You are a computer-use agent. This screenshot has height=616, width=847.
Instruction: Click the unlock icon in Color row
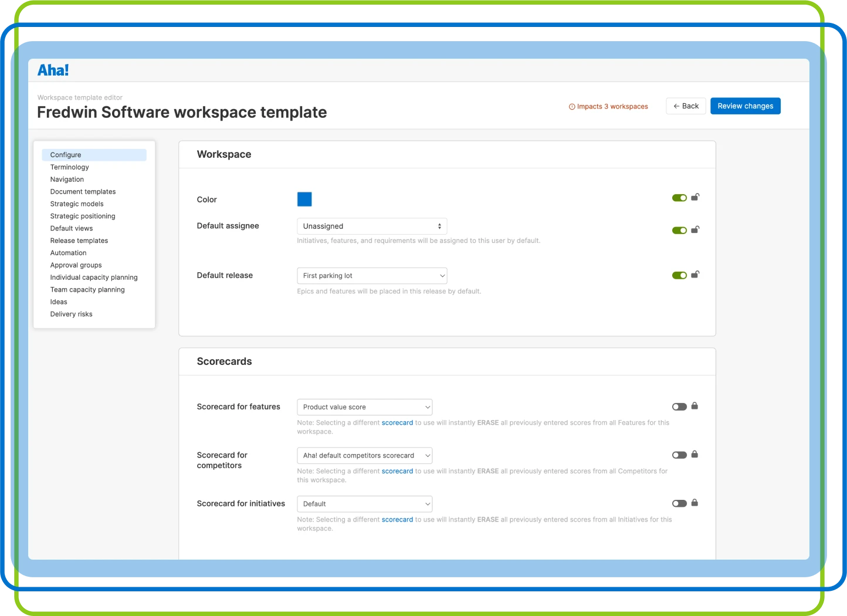pyautogui.click(x=695, y=197)
